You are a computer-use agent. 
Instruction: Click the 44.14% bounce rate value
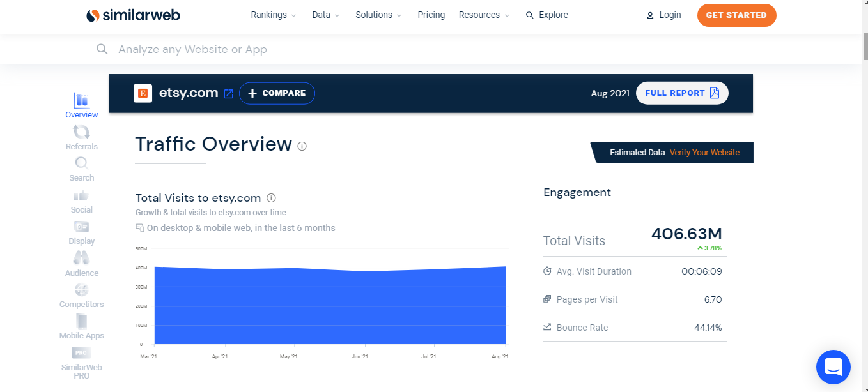(x=708, y=328)
